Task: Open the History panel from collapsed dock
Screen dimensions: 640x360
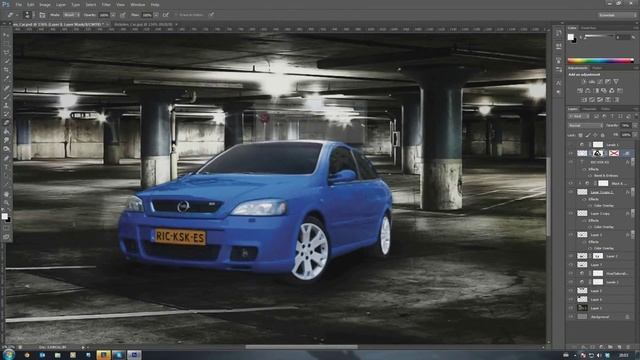Action: point(558,34)
